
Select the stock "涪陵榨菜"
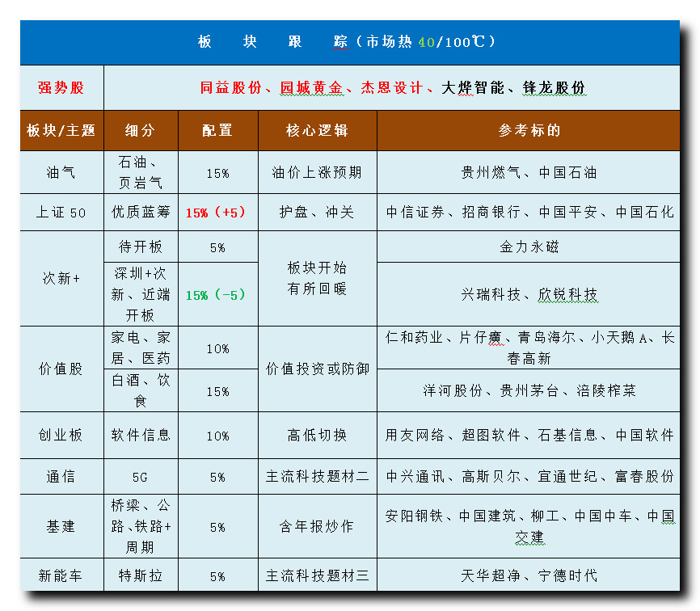click(605, 390)
